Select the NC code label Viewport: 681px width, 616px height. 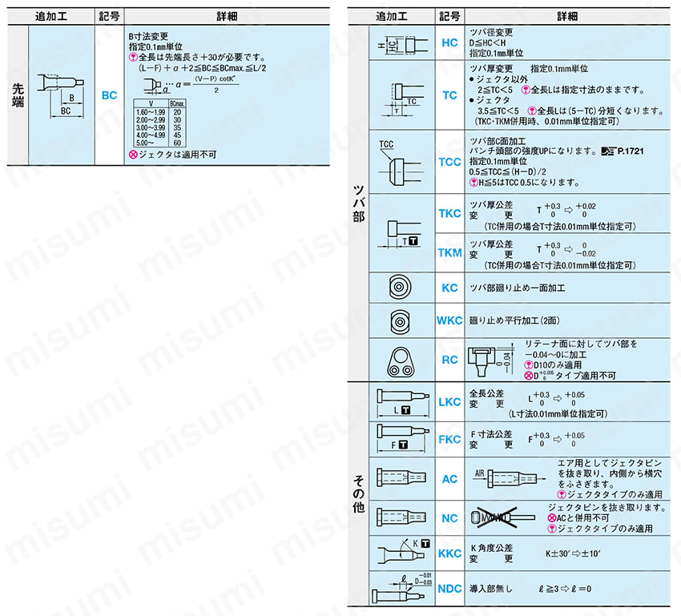pyautogui.click(x=450, y=518)
